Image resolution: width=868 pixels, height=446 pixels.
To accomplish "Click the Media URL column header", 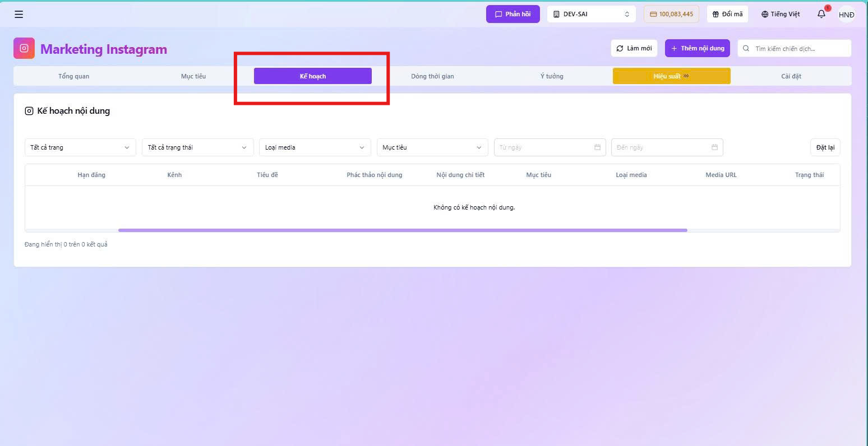I will (721, 175).
